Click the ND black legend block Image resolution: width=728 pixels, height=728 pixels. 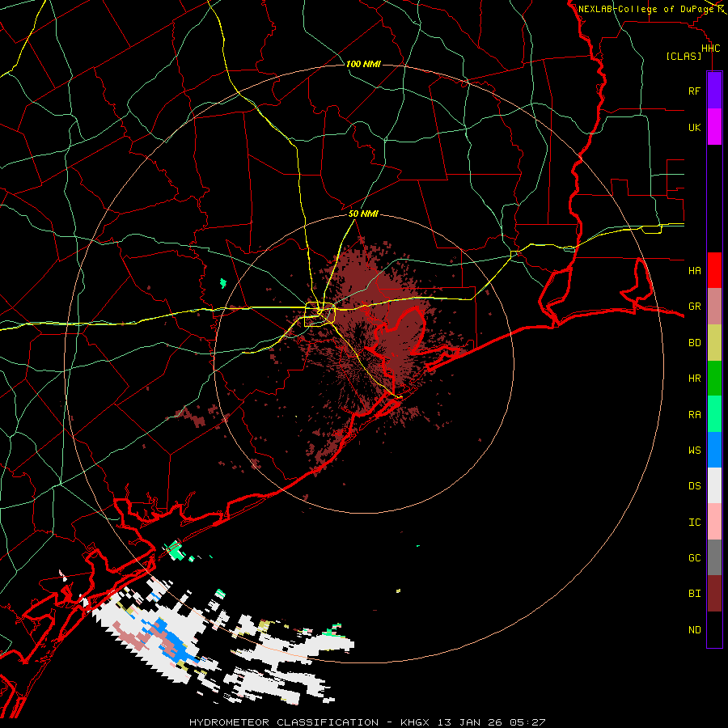714,629
